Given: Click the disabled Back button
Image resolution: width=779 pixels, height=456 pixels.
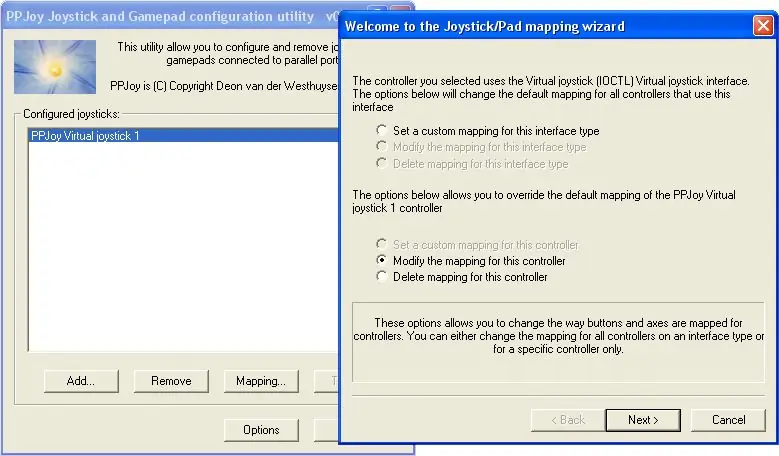Looking at the screenshot, I should pos(568,420).
